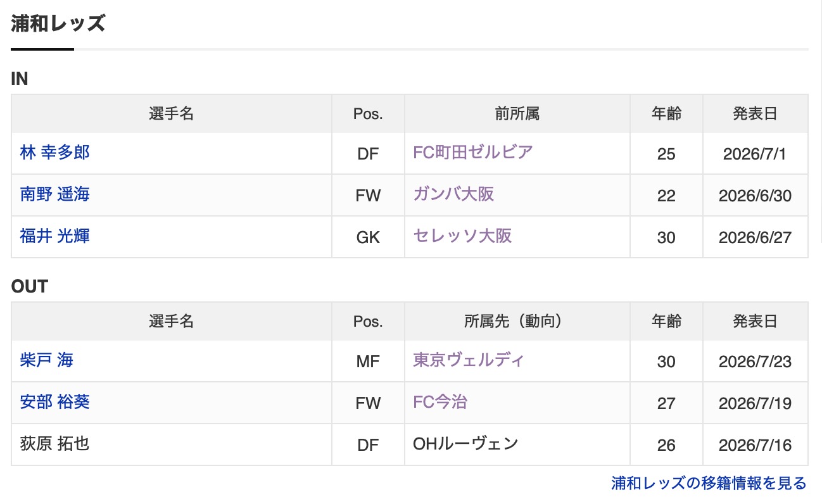Visit 東京ヴェルディ team link
The width and height of the screenshot is (822, 504).
click(x=469, y=360)
